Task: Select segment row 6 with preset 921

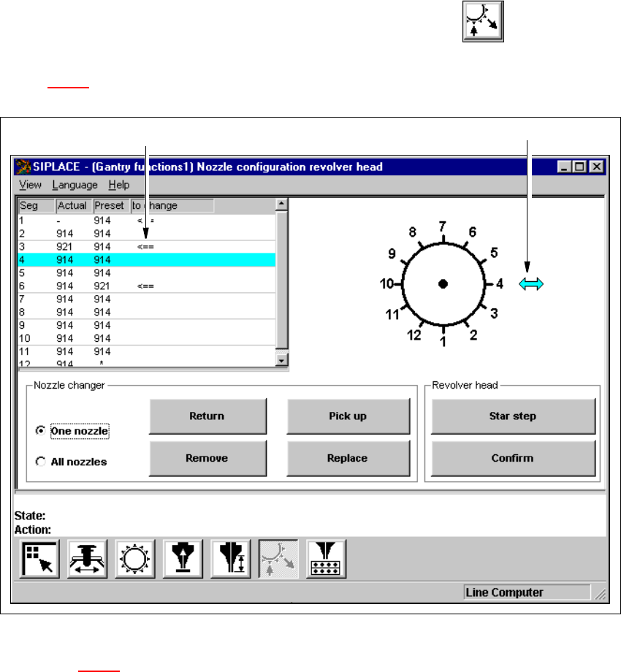Action: (147, 286)
